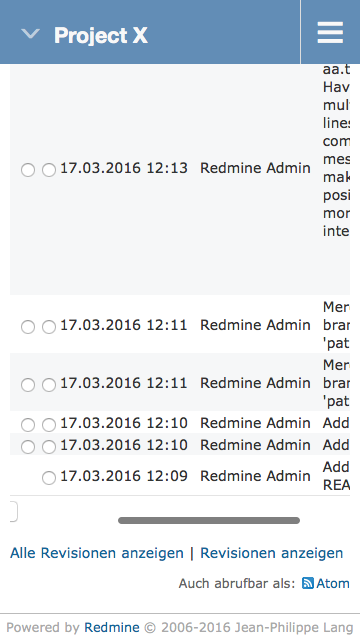Open the Redmine link in footer
Viewport: 360px width, 640px height.
click(111, 627)
